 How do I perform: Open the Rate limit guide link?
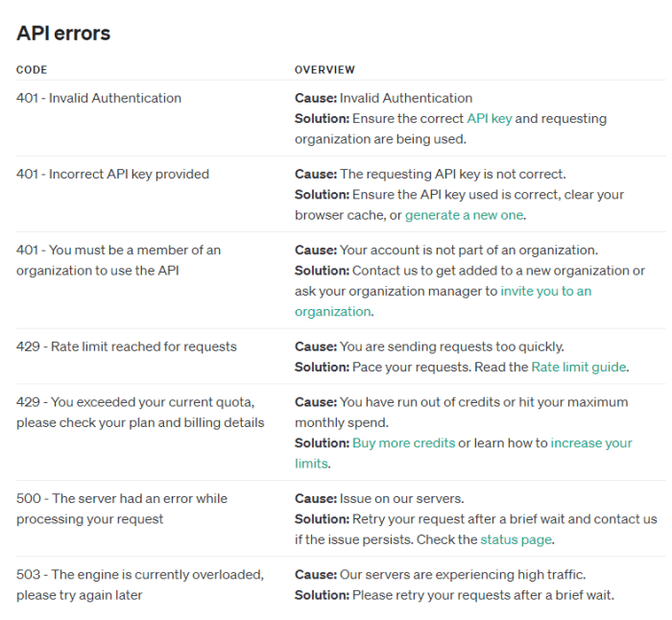(579, 367)
